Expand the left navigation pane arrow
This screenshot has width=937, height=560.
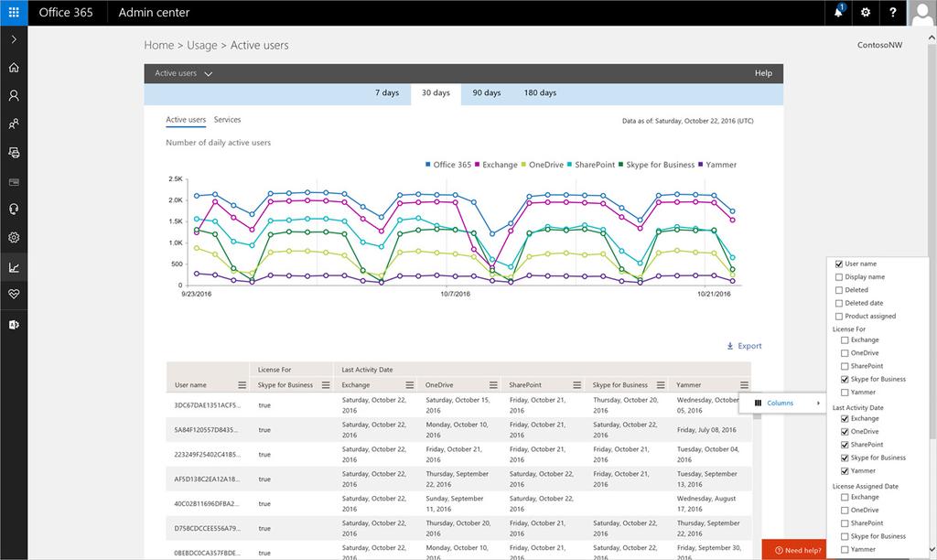click(14, 39)
